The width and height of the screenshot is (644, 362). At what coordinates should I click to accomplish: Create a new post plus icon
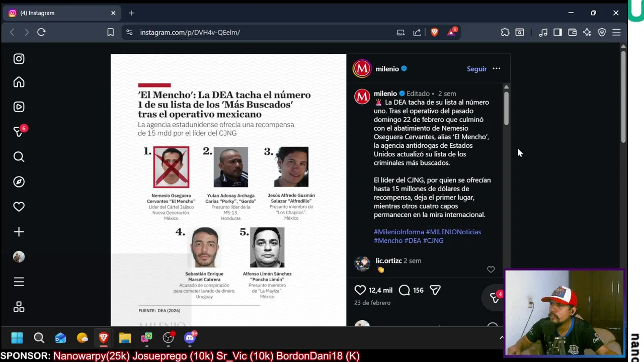click(x=19, y=232)
